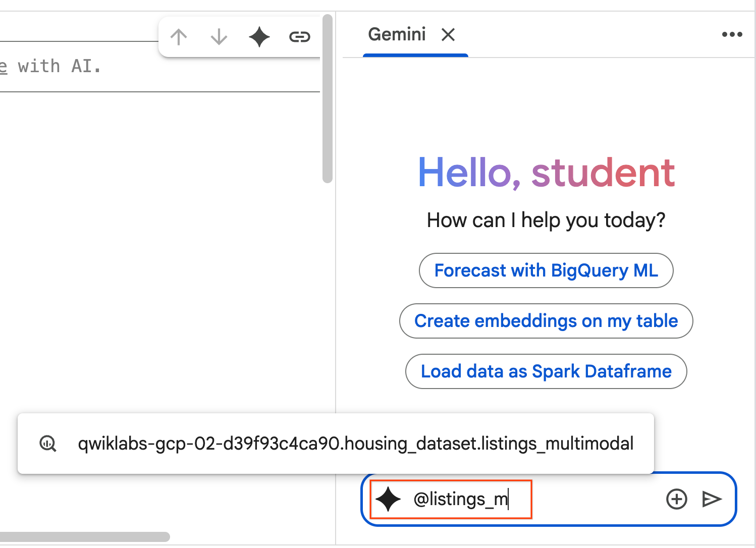Screen dimensions: 756x548
Task: Move the cell down with the down arrow
Action: point(219,37)
